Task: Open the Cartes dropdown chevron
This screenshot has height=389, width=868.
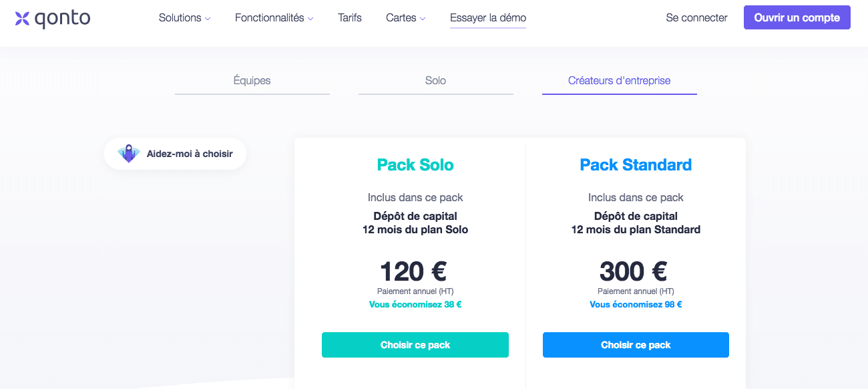Action: (x=423, y=19)
